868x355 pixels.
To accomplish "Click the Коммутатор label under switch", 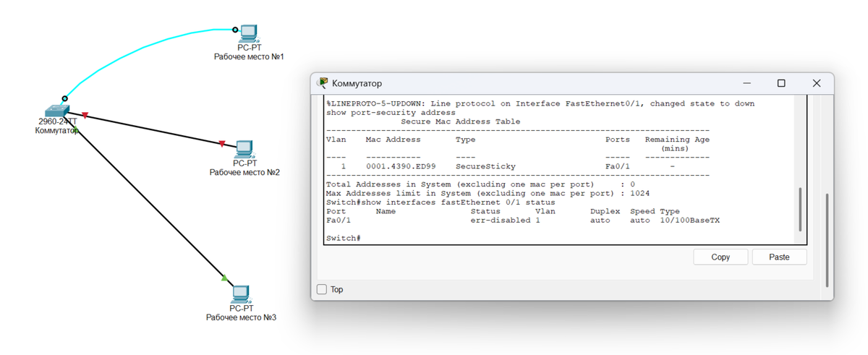I will point(56,130).
